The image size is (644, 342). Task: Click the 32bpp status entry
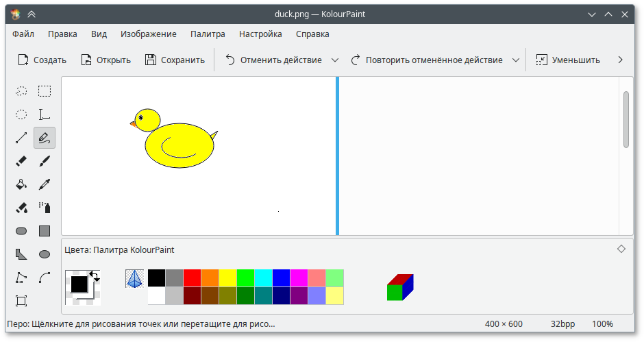562,324
